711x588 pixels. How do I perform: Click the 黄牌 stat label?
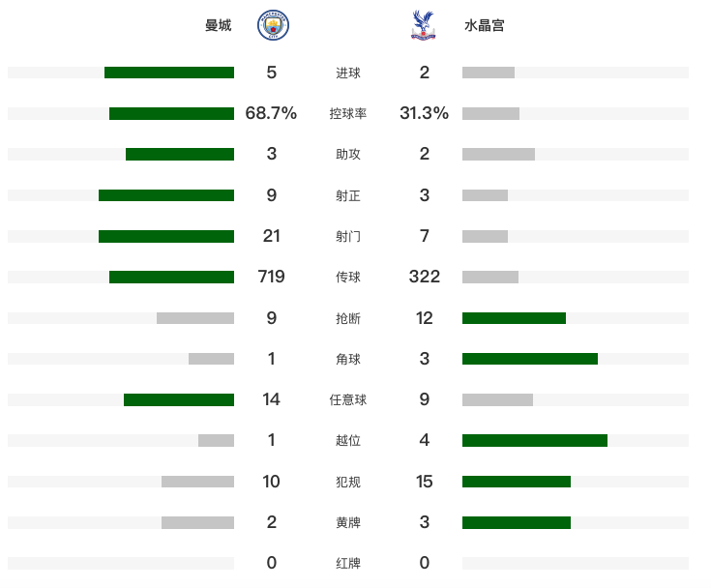click(348, 522)
